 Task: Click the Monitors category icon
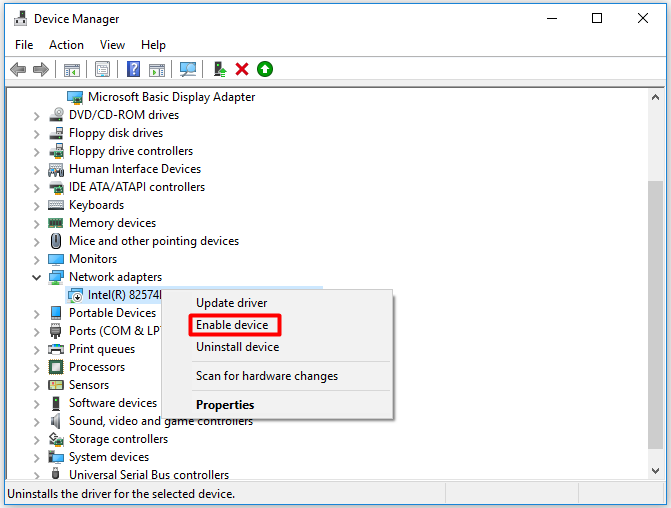56,259
